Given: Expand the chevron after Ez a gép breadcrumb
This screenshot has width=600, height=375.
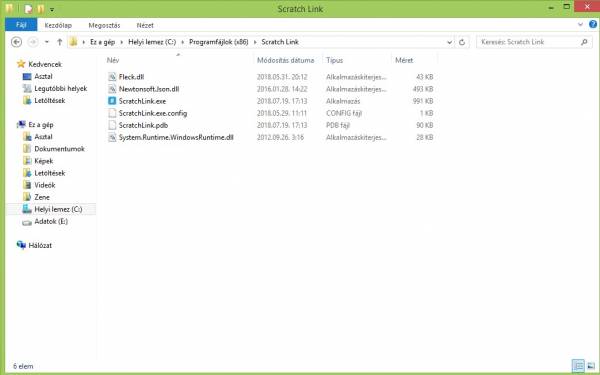Looking at the screenshot, I should (122, 42).
